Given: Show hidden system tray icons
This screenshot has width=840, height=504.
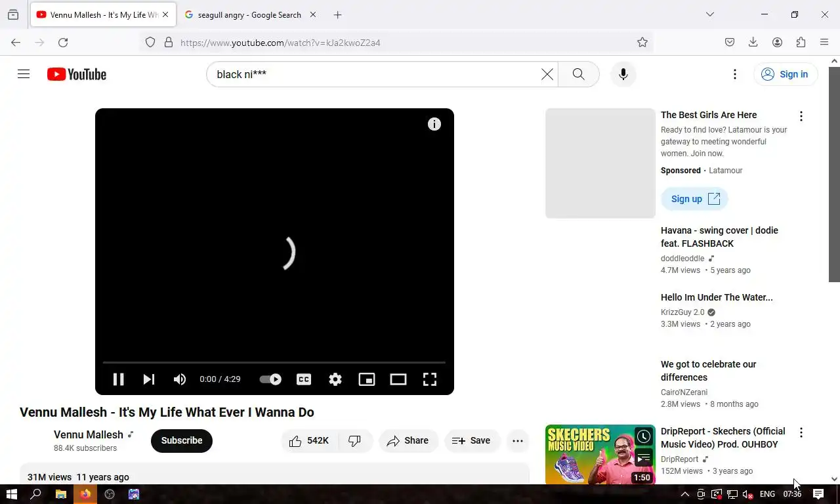Looking at the screenshot, I should 684,494.
